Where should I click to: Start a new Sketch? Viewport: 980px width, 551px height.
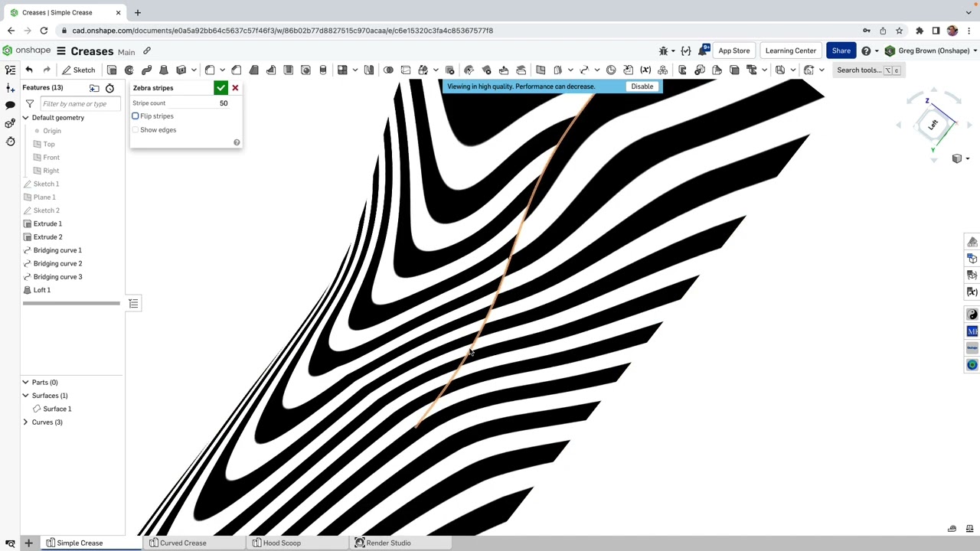click(x=78, y=70)
